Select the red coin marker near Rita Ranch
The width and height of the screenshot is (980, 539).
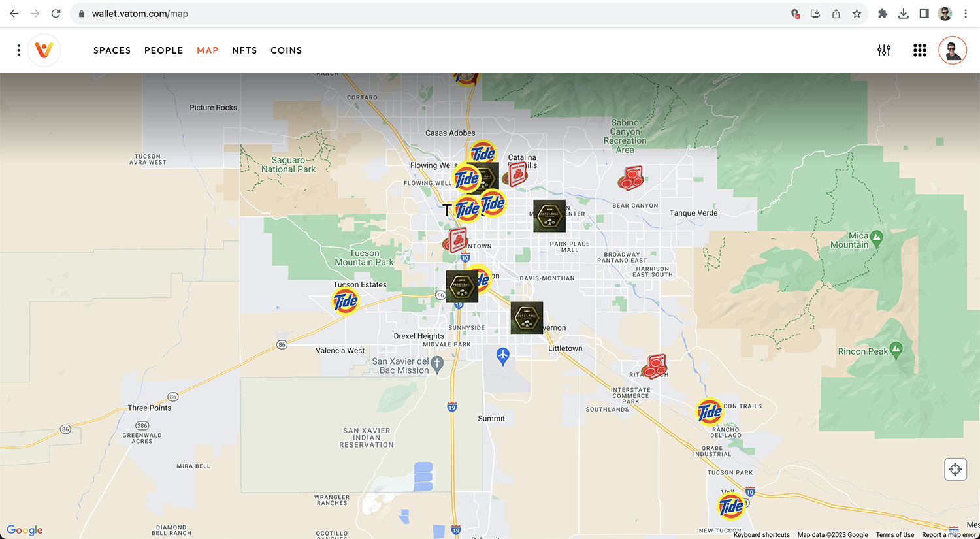pyautogui.click(x=654, y=367)
